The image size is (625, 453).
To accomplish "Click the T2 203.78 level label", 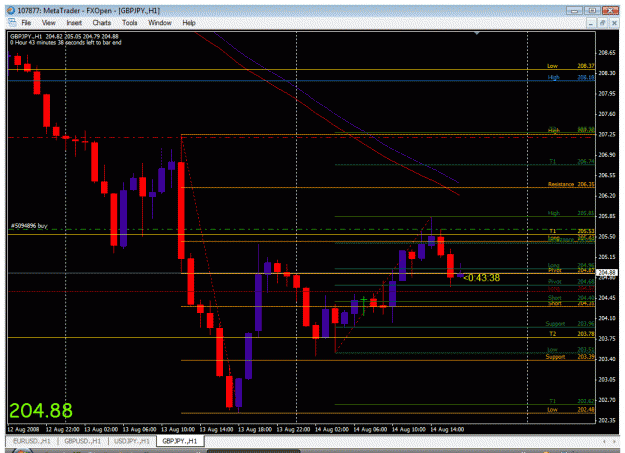I will pos(572,334).
